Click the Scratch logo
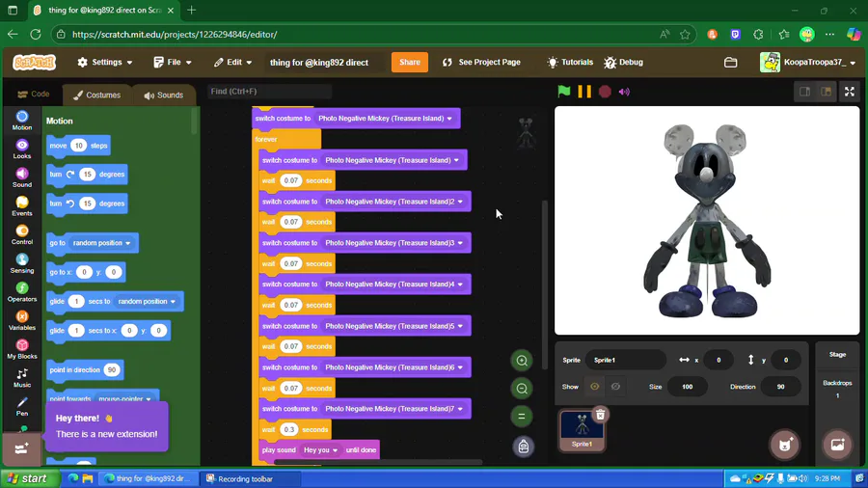868x488 pixels. (x=35, y=63)
